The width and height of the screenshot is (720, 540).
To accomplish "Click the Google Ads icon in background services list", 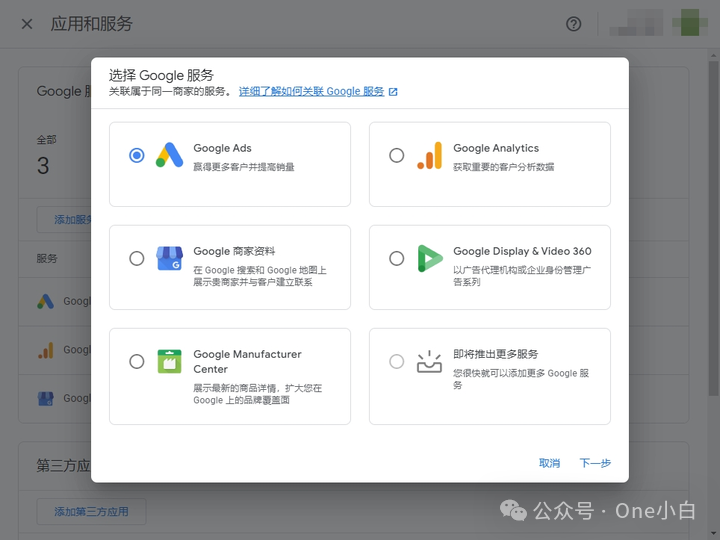I will 45,301.
